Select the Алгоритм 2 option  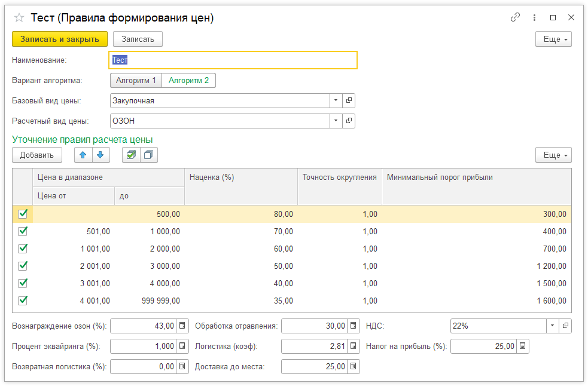(x=188, y=81)
